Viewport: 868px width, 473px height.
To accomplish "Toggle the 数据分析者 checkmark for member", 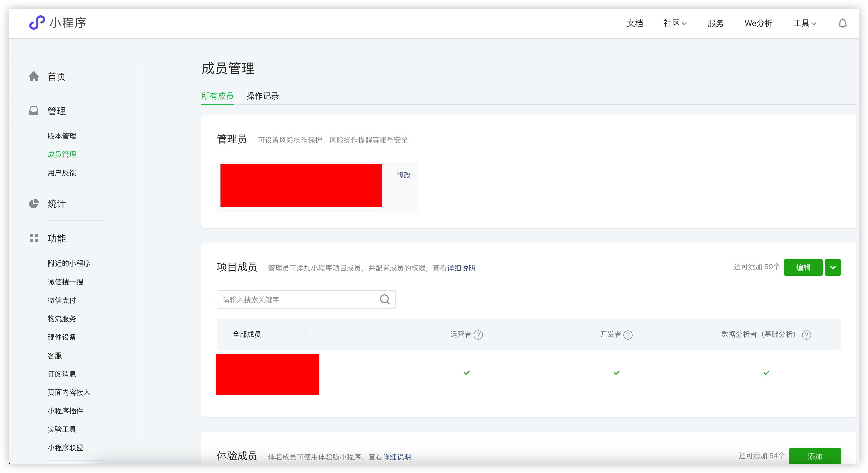I will point(766,373).
